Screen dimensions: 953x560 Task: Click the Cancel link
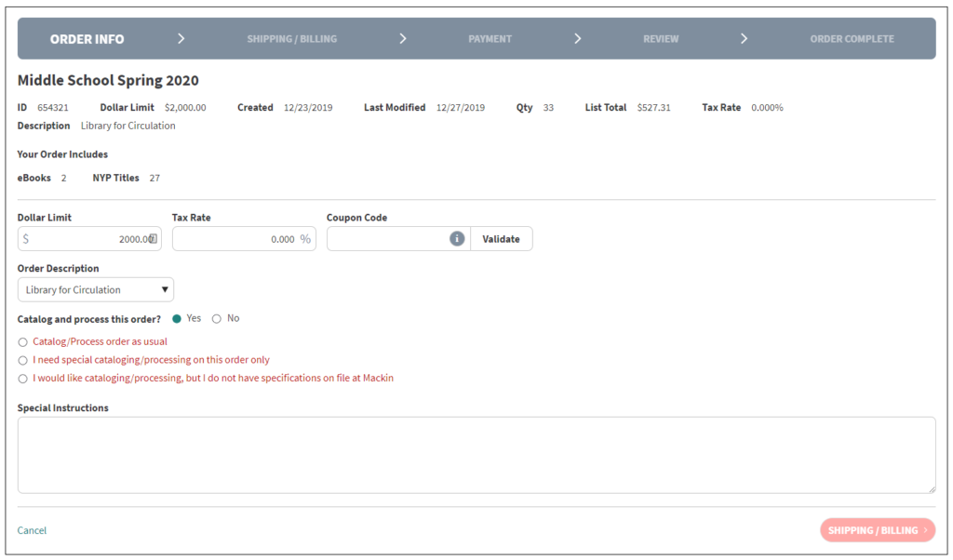pos(32,530)
